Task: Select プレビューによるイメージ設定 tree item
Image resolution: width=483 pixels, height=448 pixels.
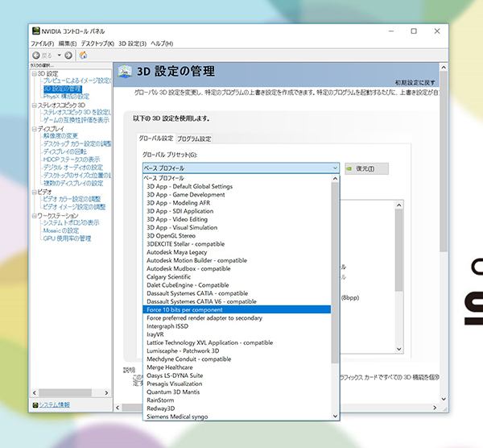Action: pos(77,81)
